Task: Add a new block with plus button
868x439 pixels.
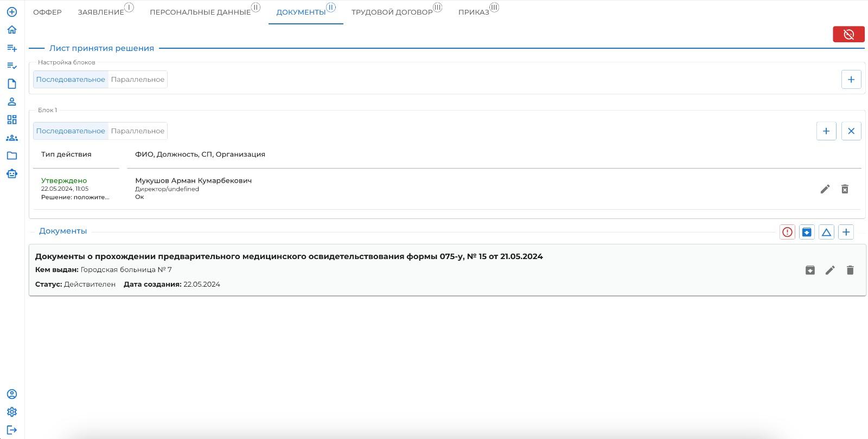Action: tap(851, 80)
